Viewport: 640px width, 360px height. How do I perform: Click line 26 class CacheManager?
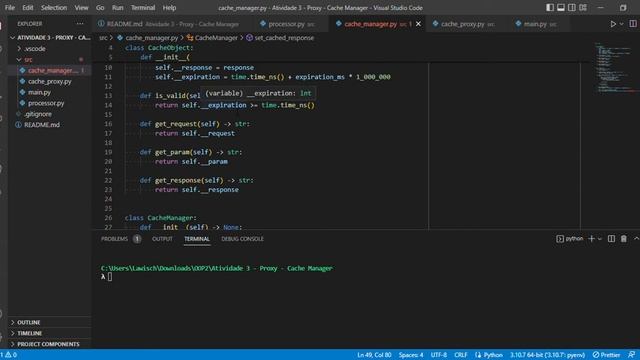(160, 218)
